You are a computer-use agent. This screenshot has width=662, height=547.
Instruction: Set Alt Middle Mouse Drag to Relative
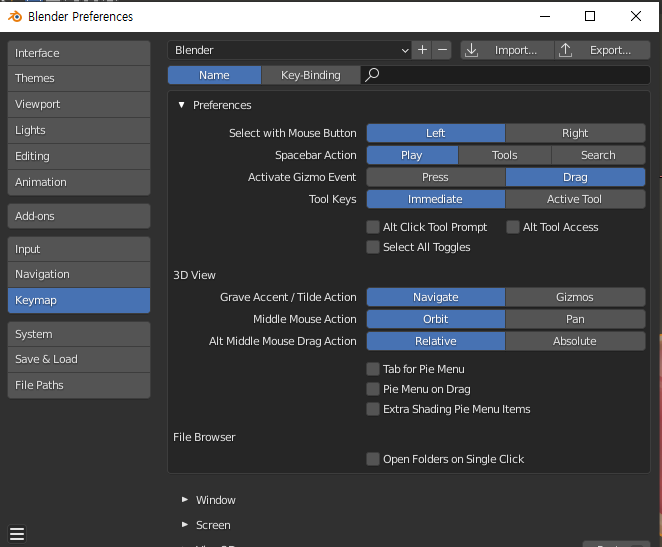click(x=436, y=341)
